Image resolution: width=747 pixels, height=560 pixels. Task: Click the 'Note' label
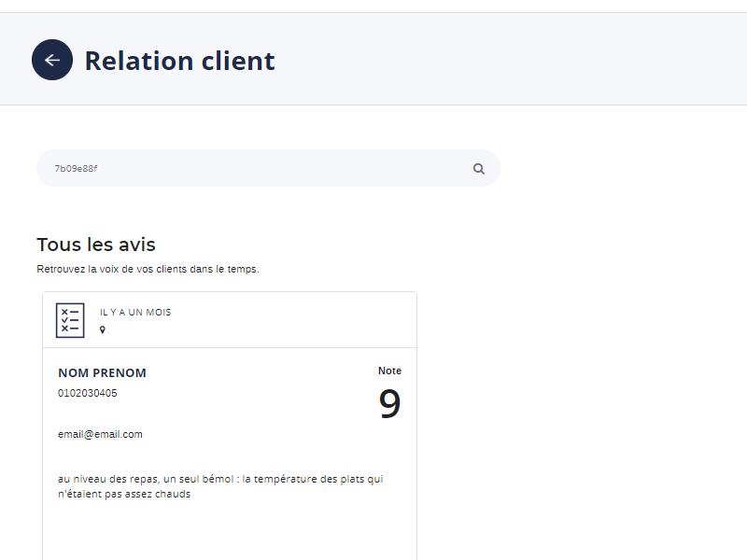[389, 371]
